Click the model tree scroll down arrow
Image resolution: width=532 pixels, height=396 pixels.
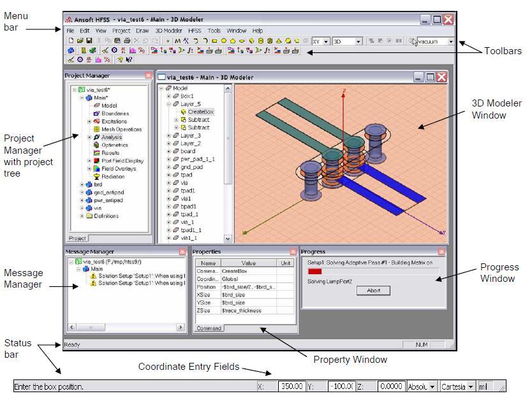(228, 238)
